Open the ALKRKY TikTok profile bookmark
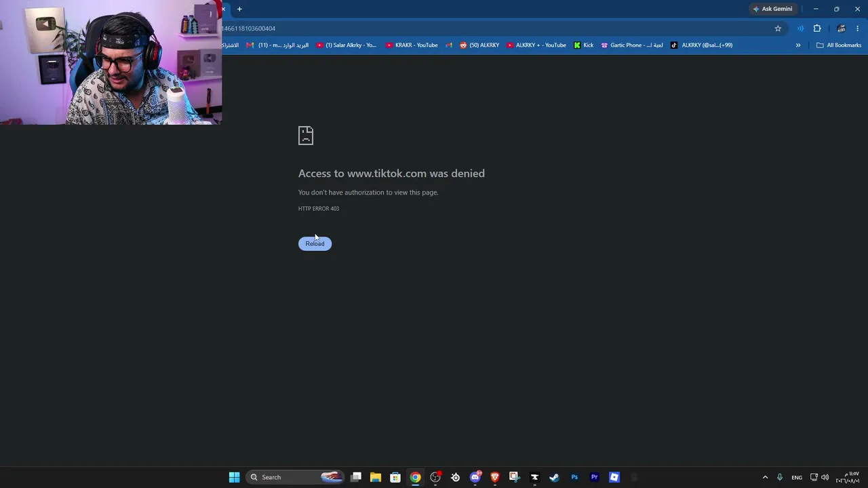Image resolution: width=868 pixels, height=488 pixels. pyautogui.click(x=701, y=45)
